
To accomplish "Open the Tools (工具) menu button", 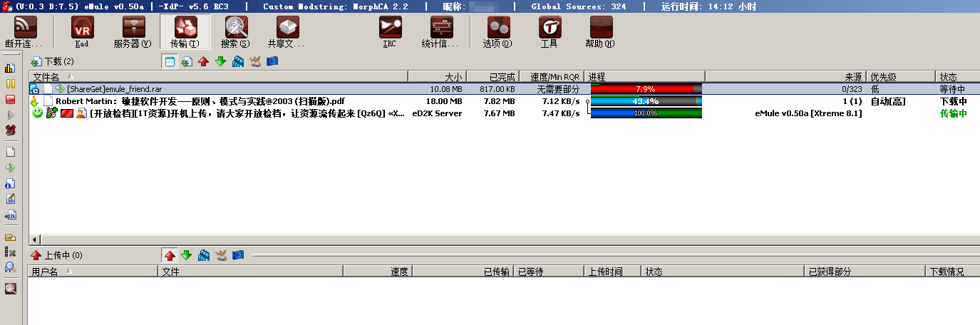I will pos(550,32).
